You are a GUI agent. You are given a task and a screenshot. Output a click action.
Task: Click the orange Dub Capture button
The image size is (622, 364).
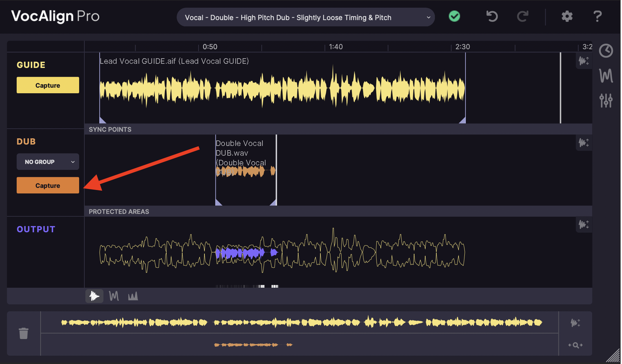point(48,185)
